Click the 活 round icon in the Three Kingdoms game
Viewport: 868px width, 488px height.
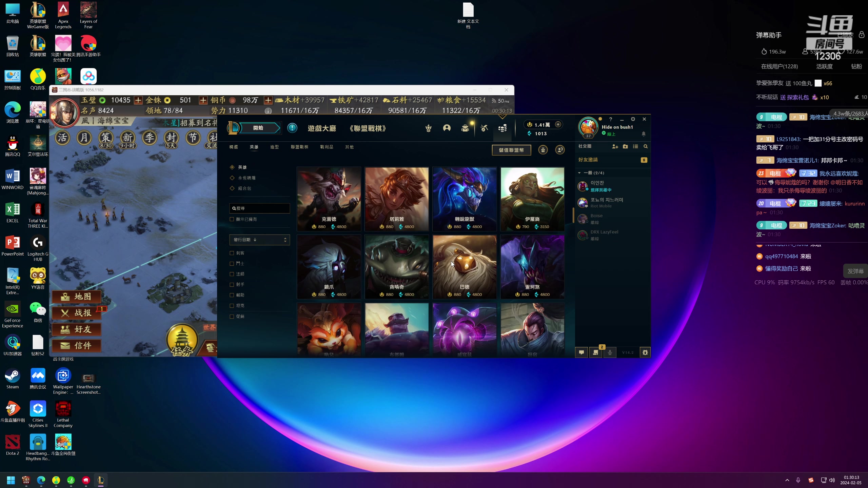[62, 138]
